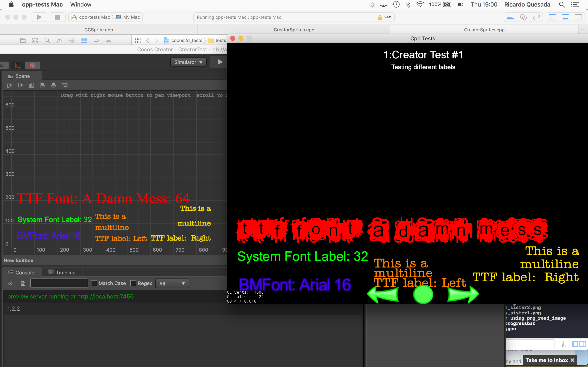Click Take me to Inbox
Screen dimensions: 588x367
click(x=547, y=360)
